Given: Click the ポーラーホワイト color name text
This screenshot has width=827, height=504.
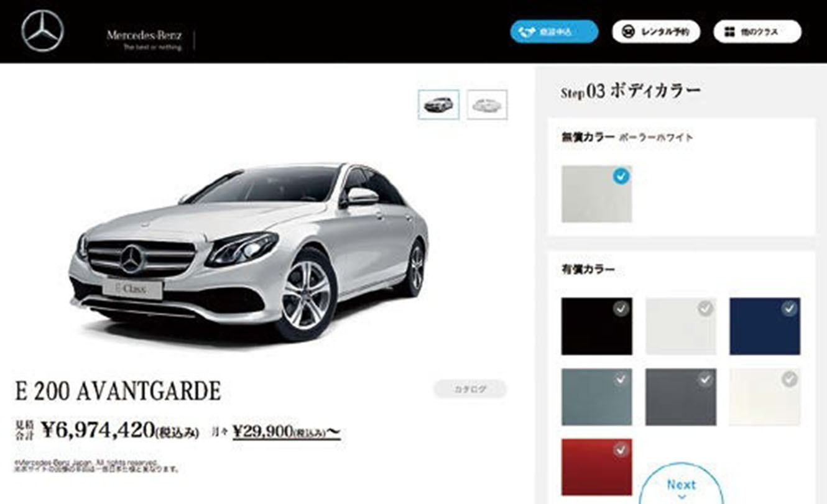Looking at the screenshot, I should (656, 138).
